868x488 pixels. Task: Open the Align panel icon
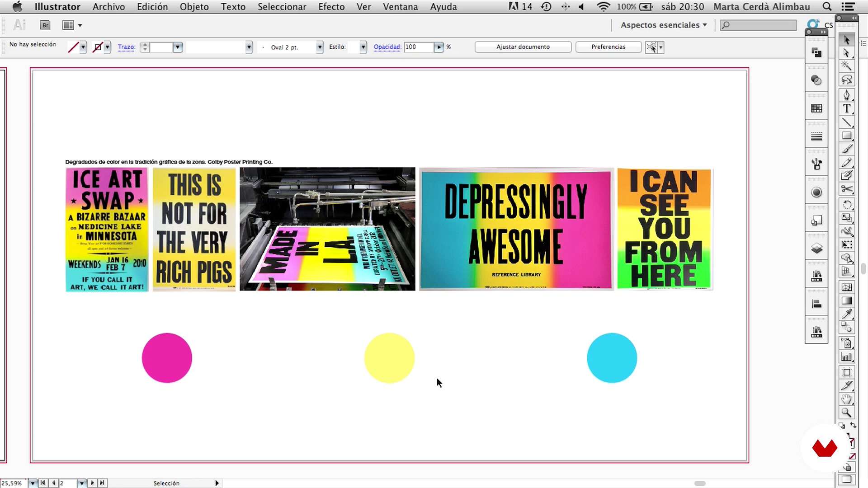pyautogui.click(x=816, y=304)
